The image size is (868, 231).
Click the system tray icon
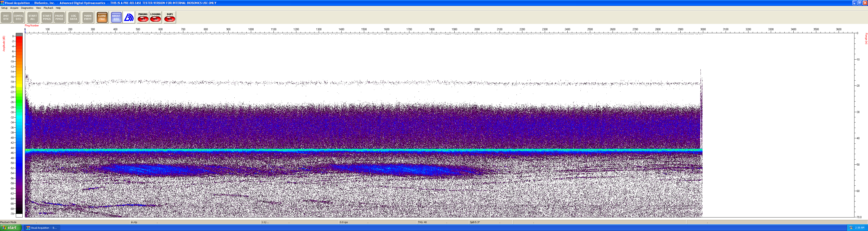pos(851,228)
